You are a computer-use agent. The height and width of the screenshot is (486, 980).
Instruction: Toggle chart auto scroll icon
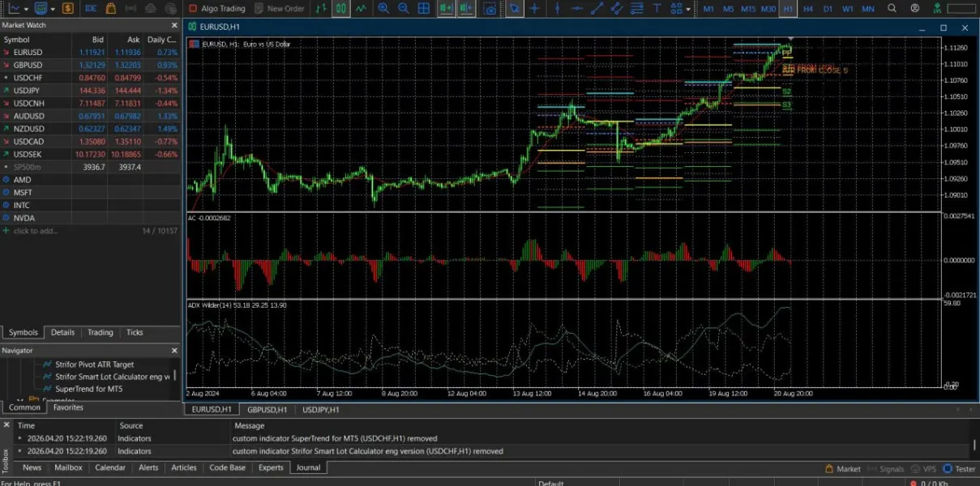pos(446,8)
